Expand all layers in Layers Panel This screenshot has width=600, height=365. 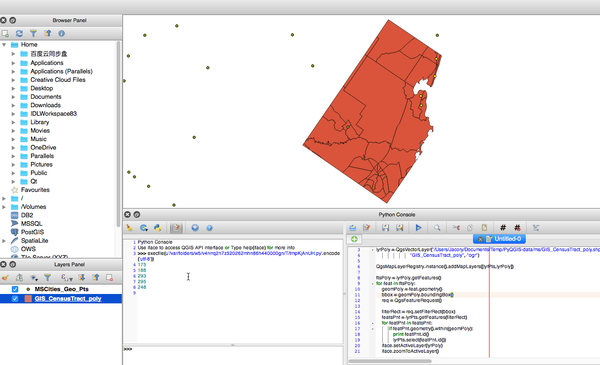82,277
